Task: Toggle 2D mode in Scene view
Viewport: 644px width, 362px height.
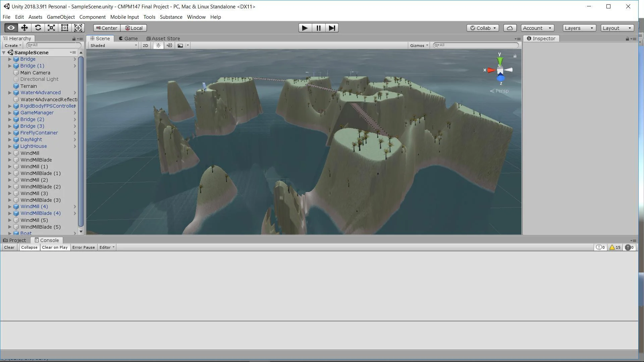Action: click(145, 45)
